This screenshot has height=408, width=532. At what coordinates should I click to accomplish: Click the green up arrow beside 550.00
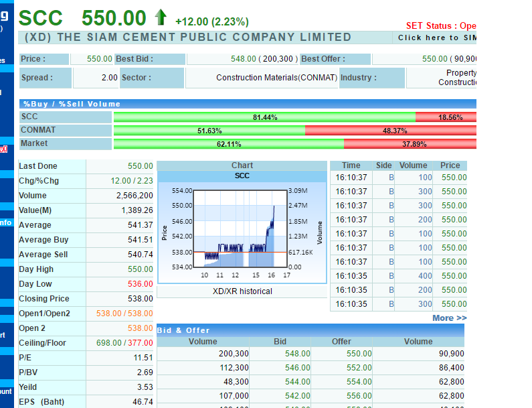161,17
